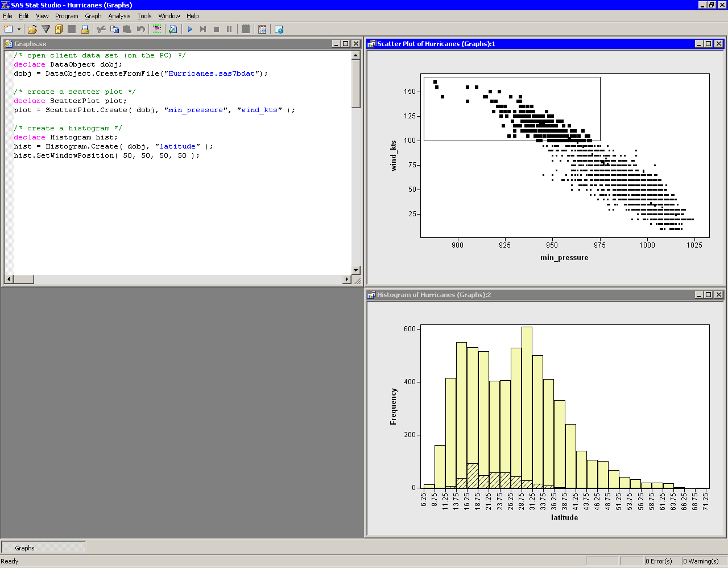Click the "min_pressure" string in the code
The height and width of the screenshot is (568, 728).
coord(196,110)
